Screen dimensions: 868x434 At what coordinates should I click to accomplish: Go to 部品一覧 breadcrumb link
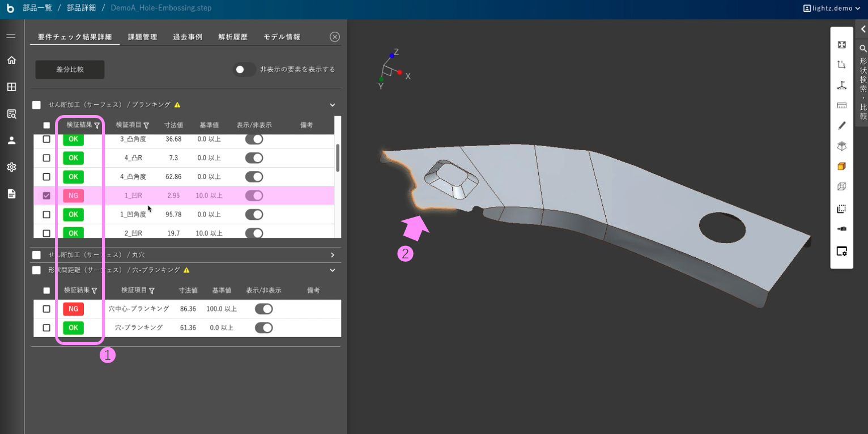pyautogui.click(x=37, y=8)
